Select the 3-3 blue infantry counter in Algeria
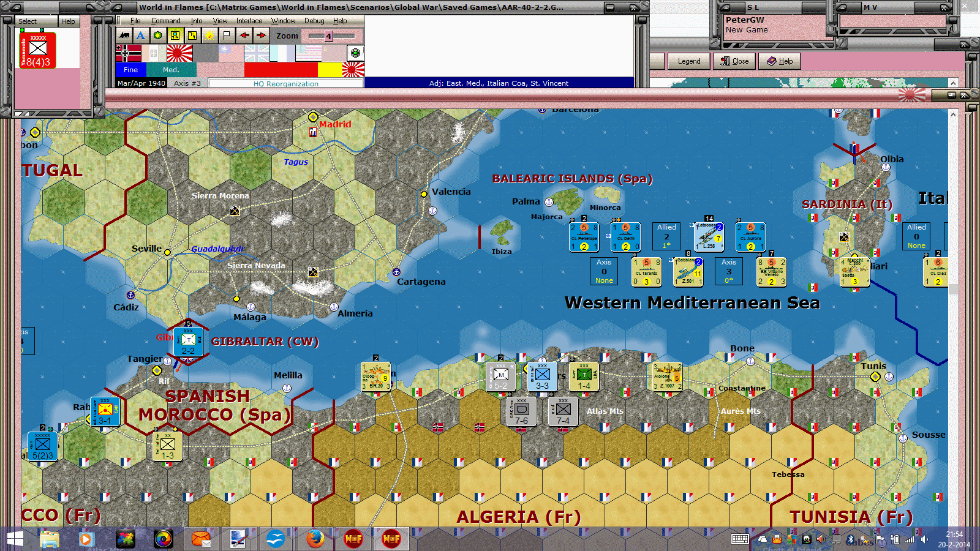 coord(542,377)
